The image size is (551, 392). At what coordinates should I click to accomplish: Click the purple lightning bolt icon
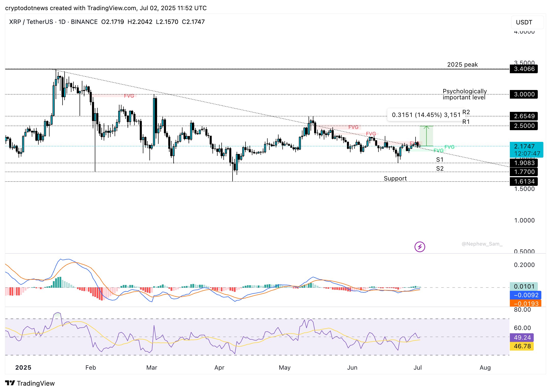(x=420, y=247)
